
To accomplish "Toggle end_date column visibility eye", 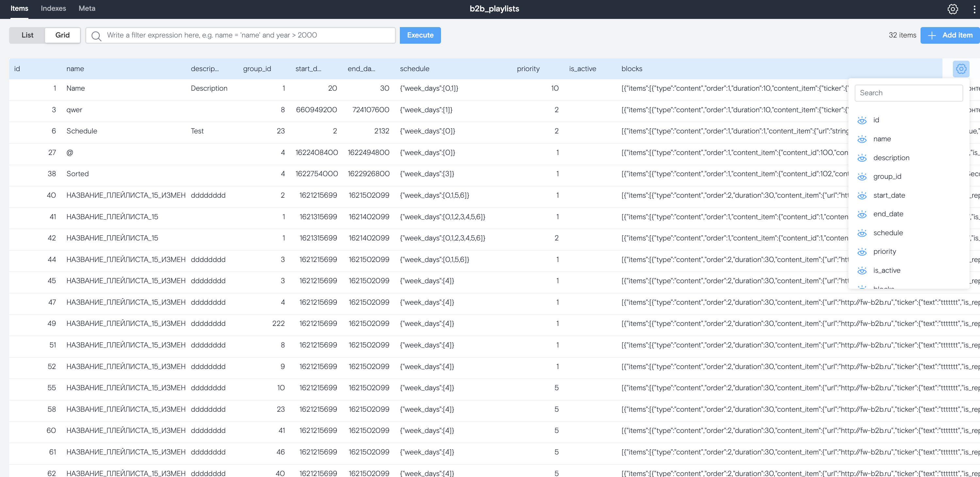I will pyautogui.click(x=862, y=214).
